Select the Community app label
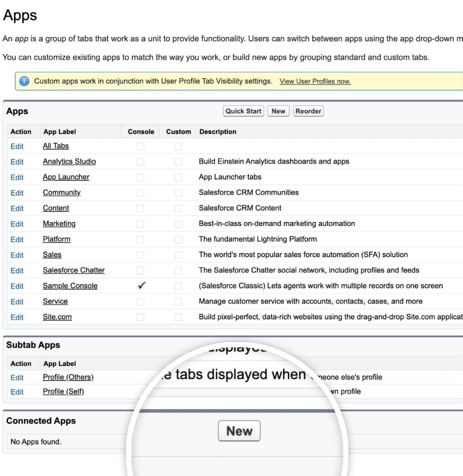463x476 pixels. (x=61, y=192)
